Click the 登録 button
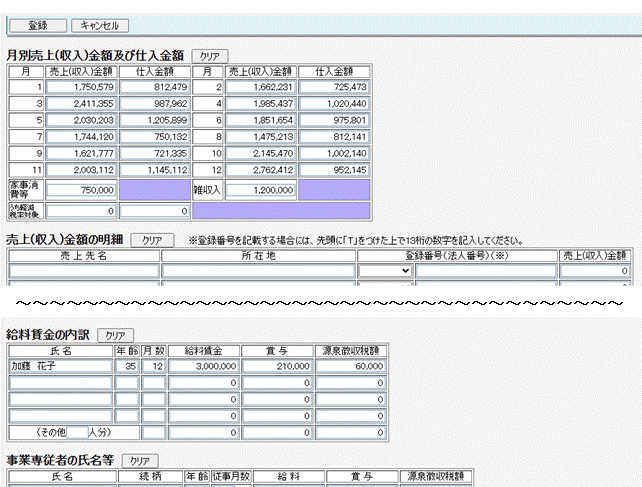This screenshot has width=642, height=487. tap(38, 25)
